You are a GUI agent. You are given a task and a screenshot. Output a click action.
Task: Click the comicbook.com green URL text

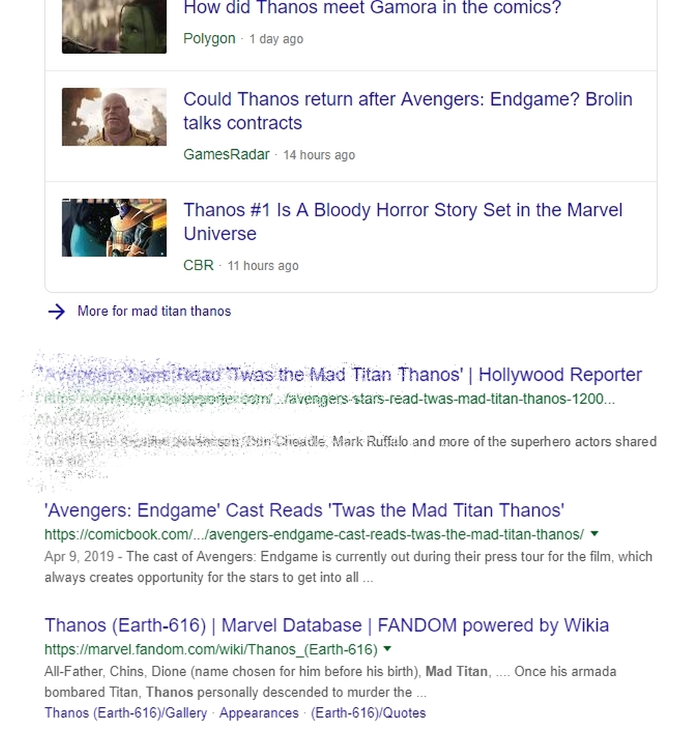point(314,535)
